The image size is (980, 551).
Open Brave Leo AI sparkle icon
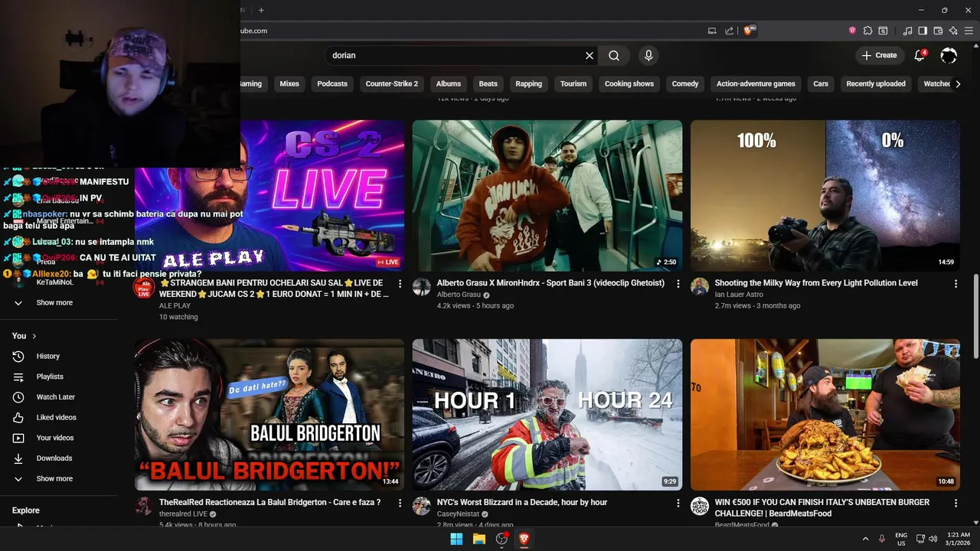coord(953,31)
